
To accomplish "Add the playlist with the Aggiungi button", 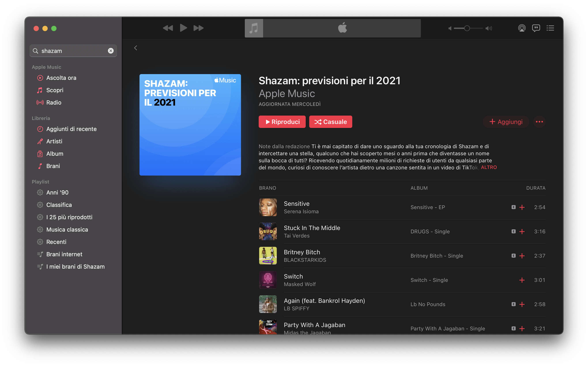I will click(x=506, y=122).
